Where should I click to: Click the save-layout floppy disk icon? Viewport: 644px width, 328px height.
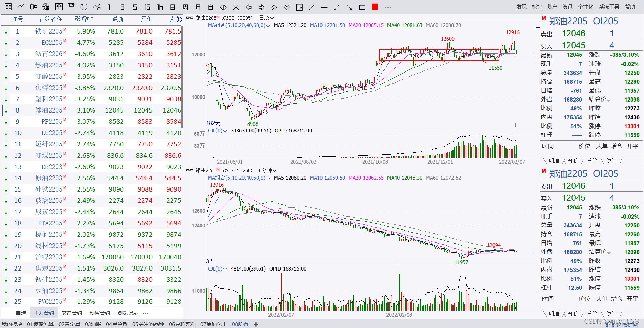(71, 7)
